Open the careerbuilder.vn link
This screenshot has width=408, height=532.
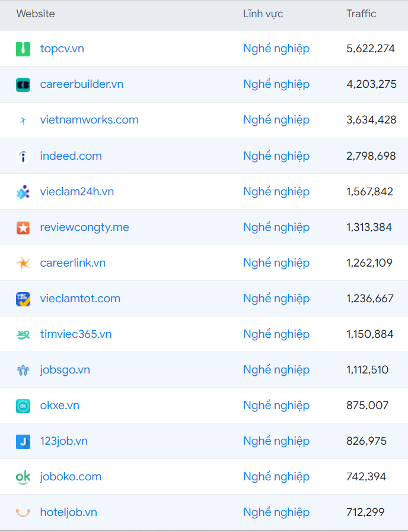pos(82,84)
